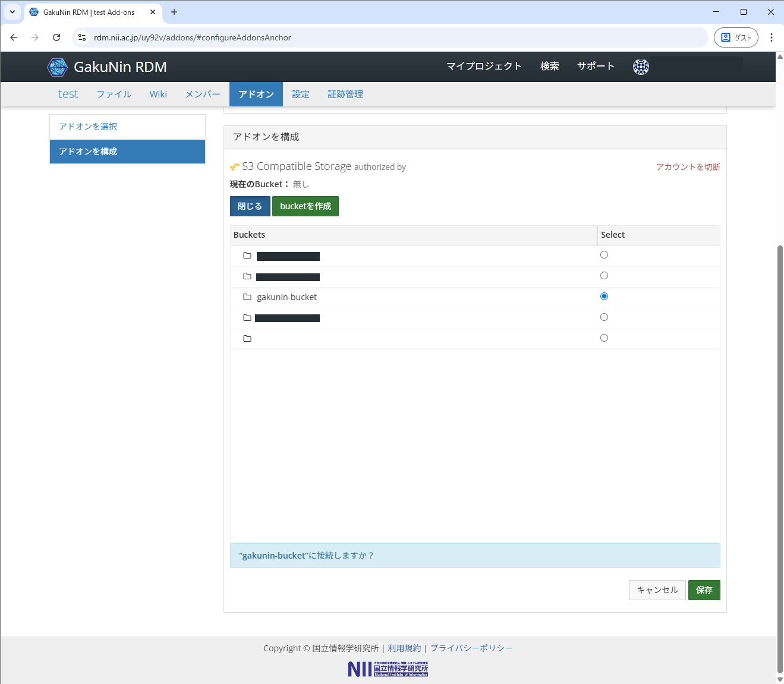Screen dimensions: 784x684
Task: Click the browser address bar URL
Action: [193, 37]
